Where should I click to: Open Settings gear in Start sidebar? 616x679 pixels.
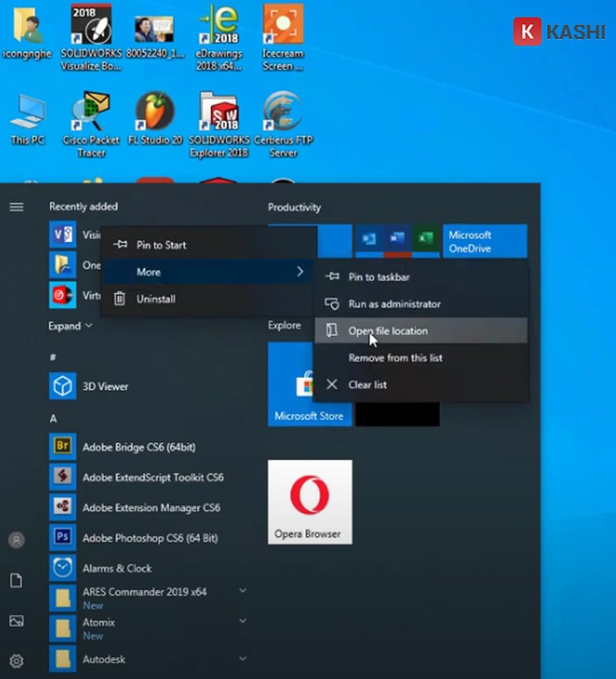point(17,661)
